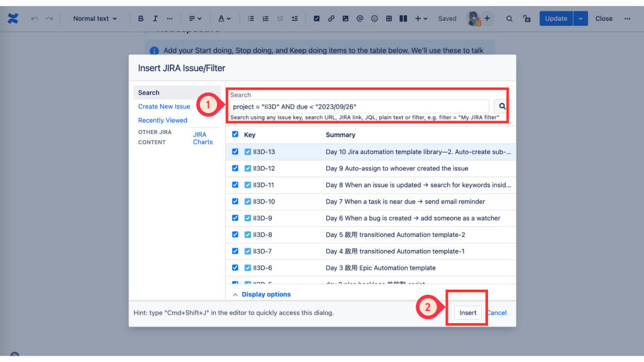Uncheck issue II3D-11
Viewport: 644px width, 362px height.
[235, 185]
